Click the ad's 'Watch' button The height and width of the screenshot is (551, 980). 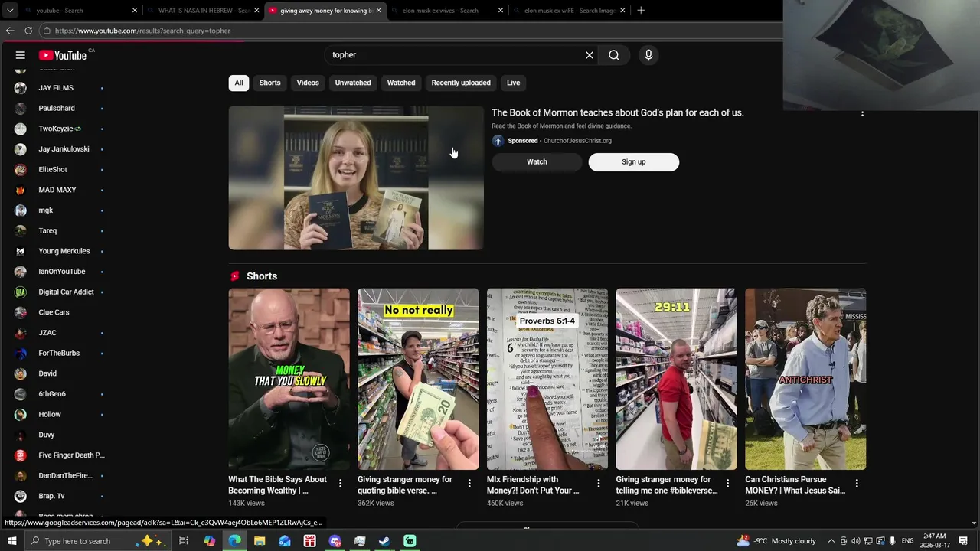537,161
